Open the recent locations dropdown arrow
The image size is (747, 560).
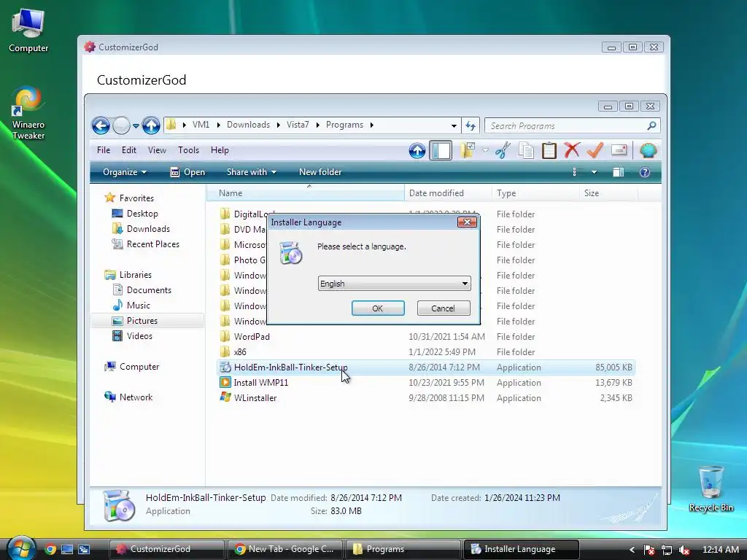(x=136, y=126)
